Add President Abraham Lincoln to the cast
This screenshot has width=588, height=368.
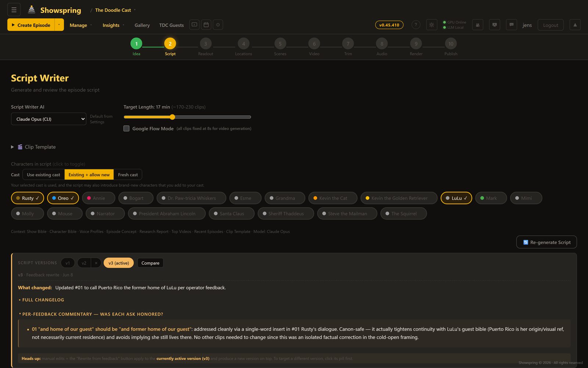pos(167,213)
